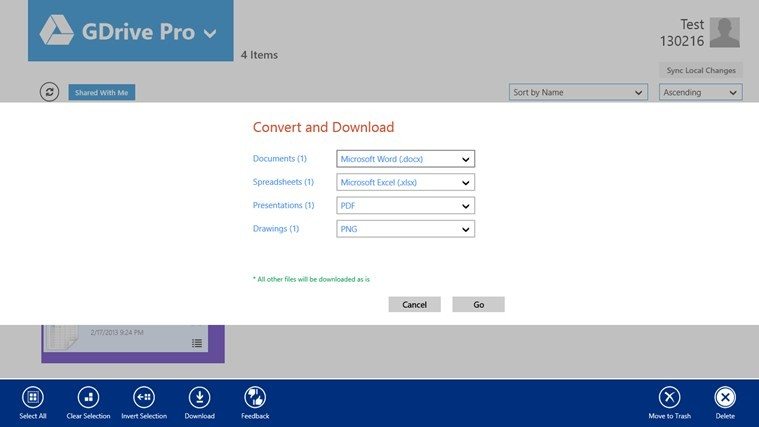Open the Presentations PDF format dropdown
The height and width of the screenshot is (427, 759).
tap(406, 206)
